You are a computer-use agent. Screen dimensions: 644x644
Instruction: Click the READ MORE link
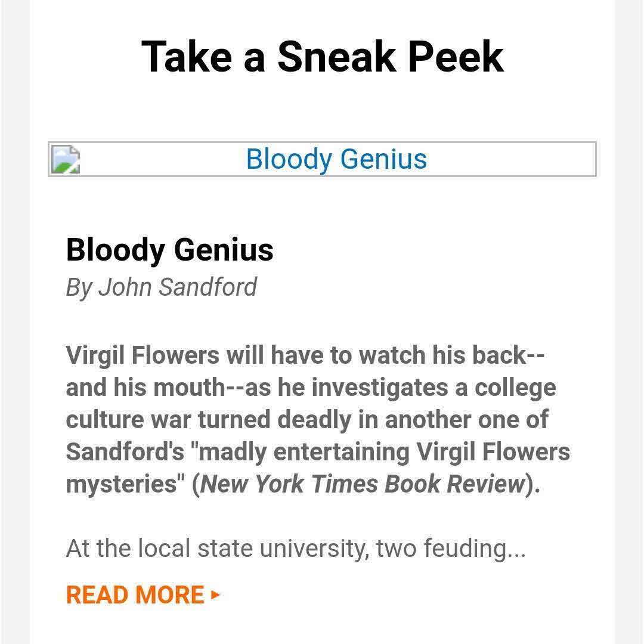pos(135,595)
